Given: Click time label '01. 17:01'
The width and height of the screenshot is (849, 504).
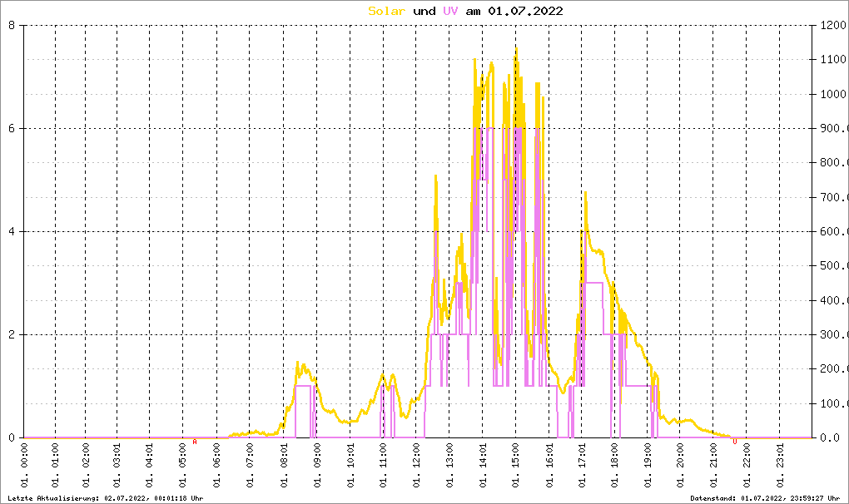Looking at the screenshot, I should 582,465.
